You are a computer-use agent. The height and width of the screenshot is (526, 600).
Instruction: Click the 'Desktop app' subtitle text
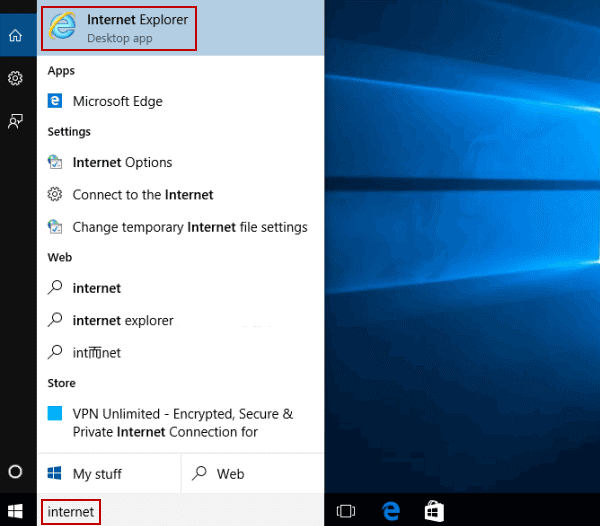point(120,38)
